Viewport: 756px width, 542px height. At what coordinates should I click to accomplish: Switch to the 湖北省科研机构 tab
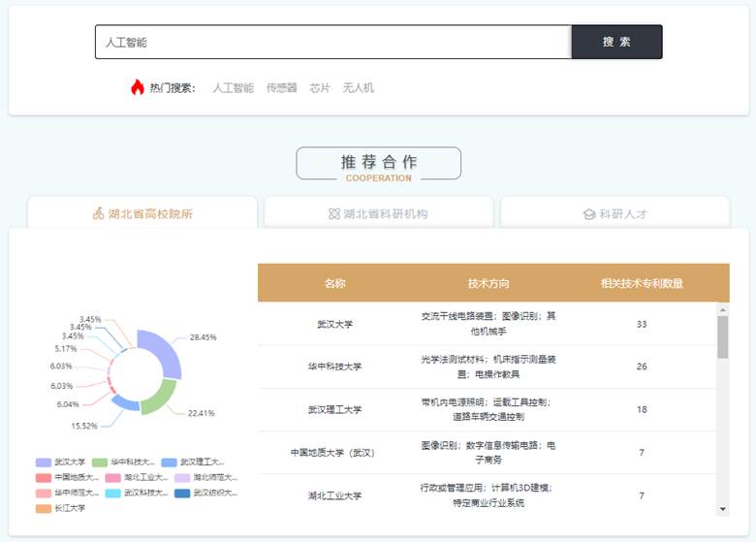pos(378,213)
